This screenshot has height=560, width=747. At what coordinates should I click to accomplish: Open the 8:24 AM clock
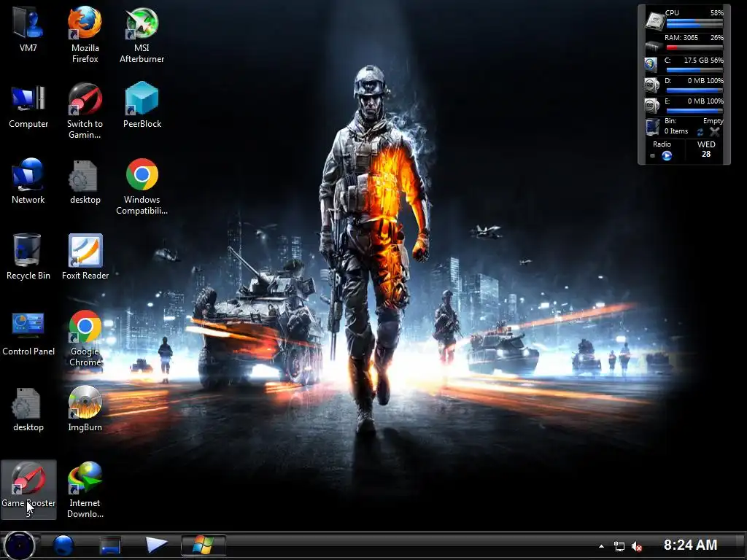coord(690,545)
